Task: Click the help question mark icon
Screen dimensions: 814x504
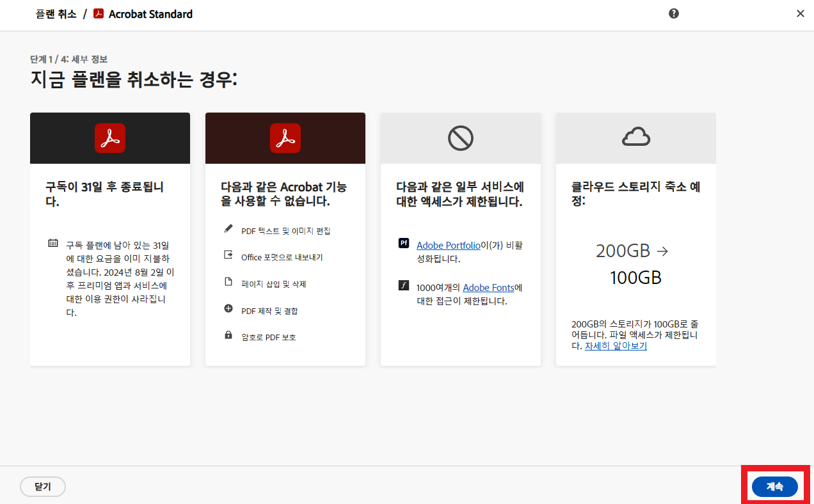Action: pos(674,13)
